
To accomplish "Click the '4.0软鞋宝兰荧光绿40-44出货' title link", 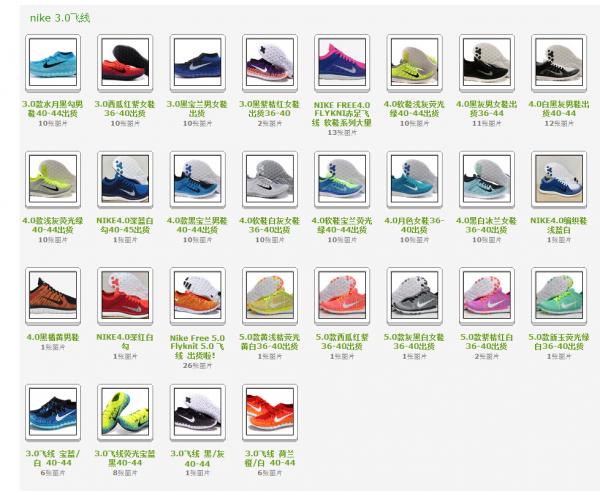I will pos(342,225).
